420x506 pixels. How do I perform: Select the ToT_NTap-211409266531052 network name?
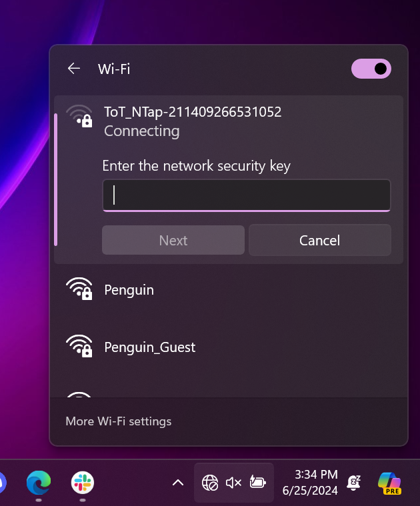tap(193, 112)
